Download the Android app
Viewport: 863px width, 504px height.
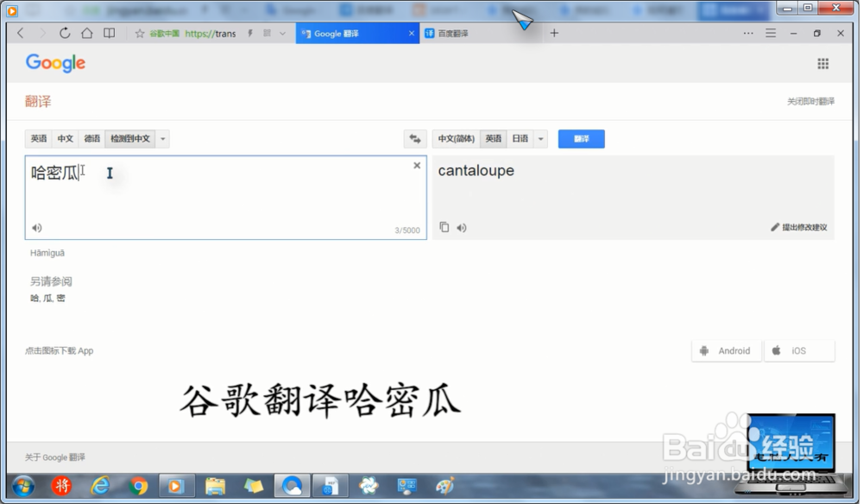point(726,350)
